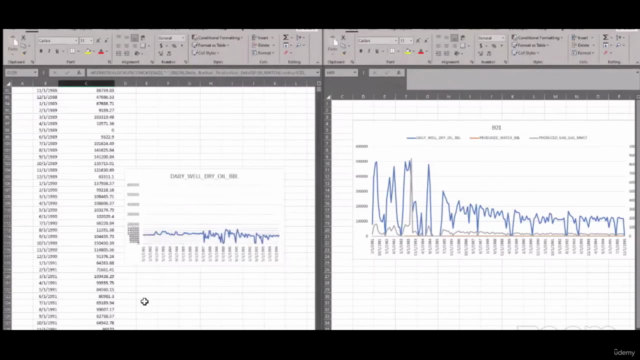Screen dimensions: 640x360
Task: Click Increase Decimal in left window
Action: click(x=161, y=53)
